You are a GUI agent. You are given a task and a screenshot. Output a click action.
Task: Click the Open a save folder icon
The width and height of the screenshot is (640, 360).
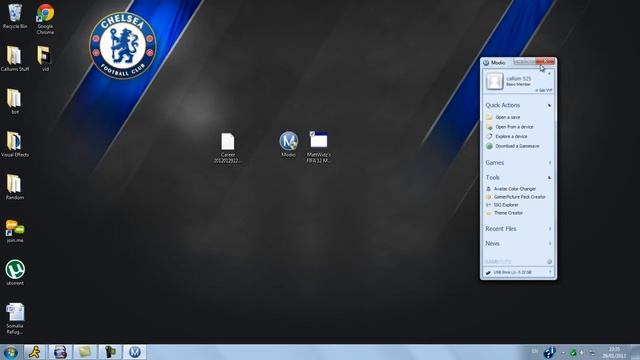(x=489, y=117)
